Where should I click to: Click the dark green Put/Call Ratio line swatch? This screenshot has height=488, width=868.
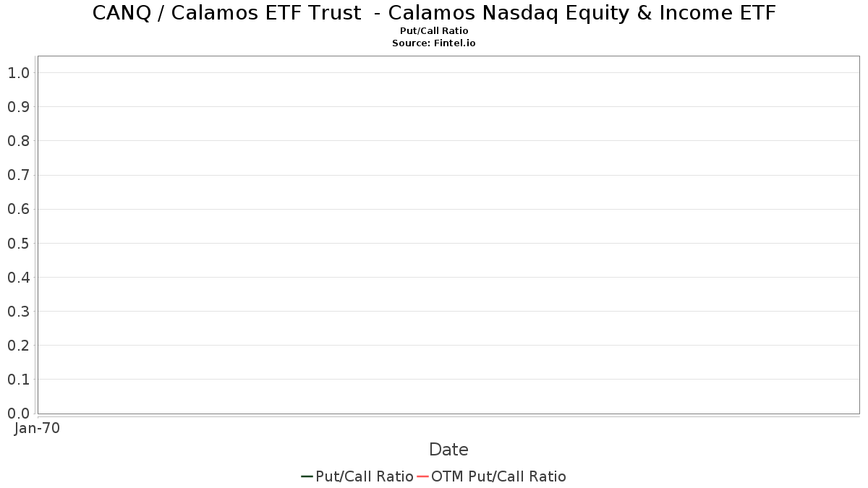tap(307, 476)
